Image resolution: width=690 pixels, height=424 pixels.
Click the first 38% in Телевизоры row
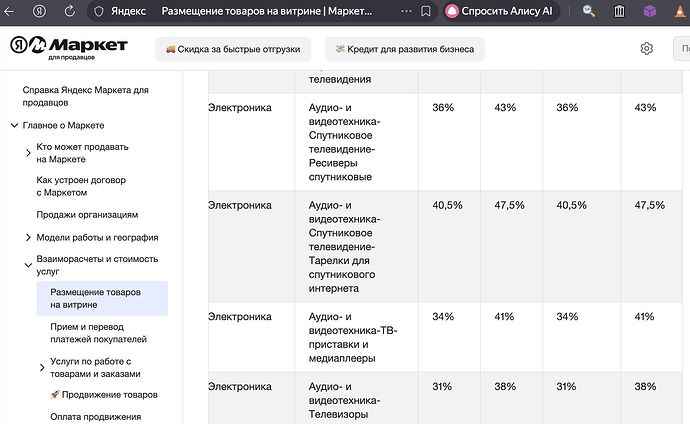tap(505, 387)
